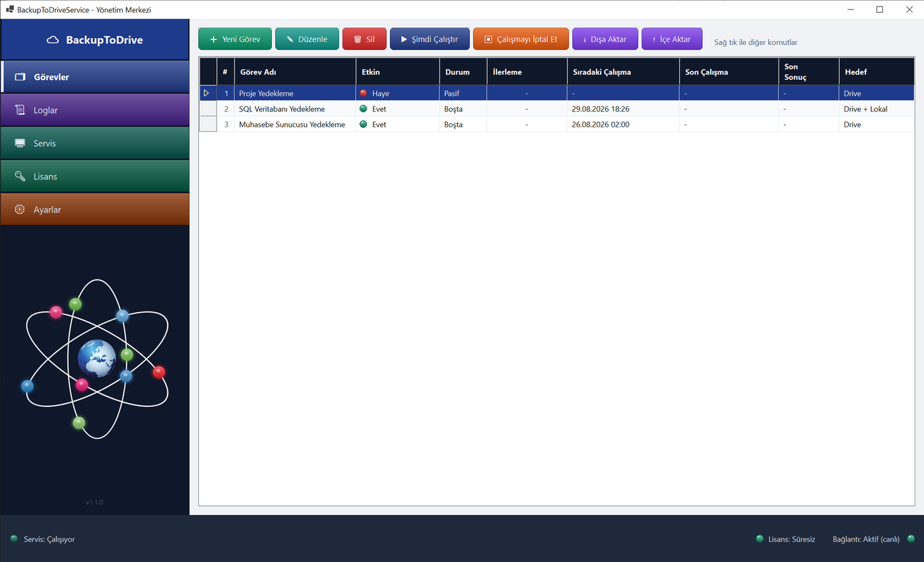Click the green Servis indicator in status bar

(14, 539)
